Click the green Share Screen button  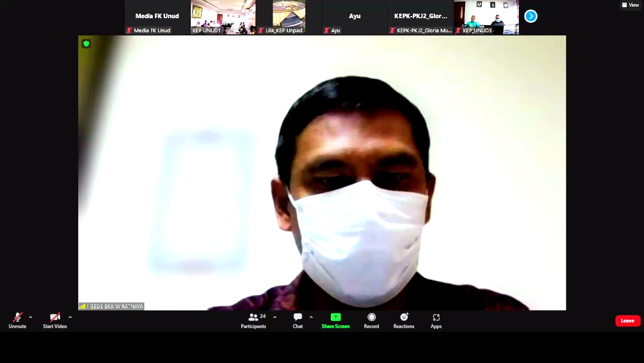[336, 321]
